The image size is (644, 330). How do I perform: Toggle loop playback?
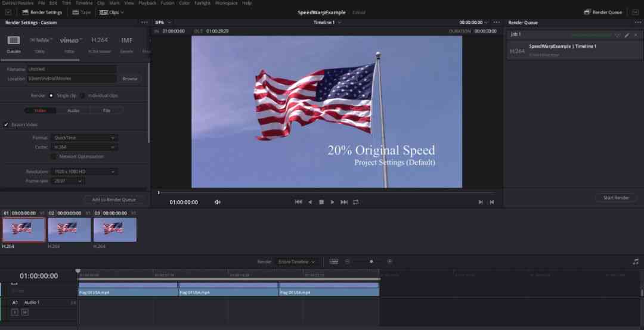(x=355, y=202)
